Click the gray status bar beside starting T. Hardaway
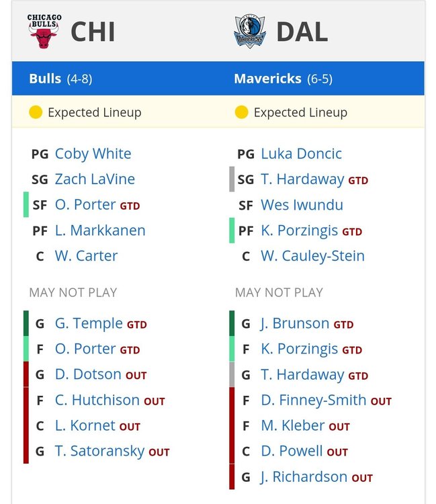436x504 pixels. 232,179
